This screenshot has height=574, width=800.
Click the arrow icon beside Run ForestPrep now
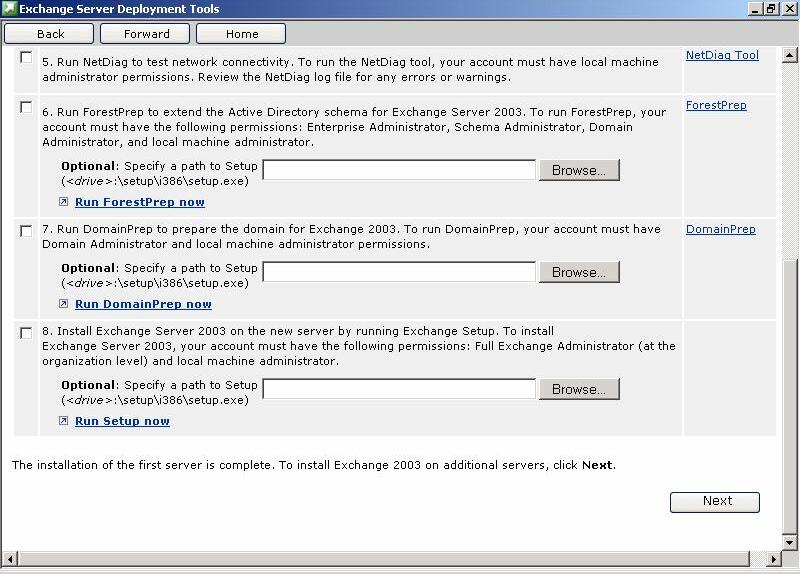(x=63, y=202)
